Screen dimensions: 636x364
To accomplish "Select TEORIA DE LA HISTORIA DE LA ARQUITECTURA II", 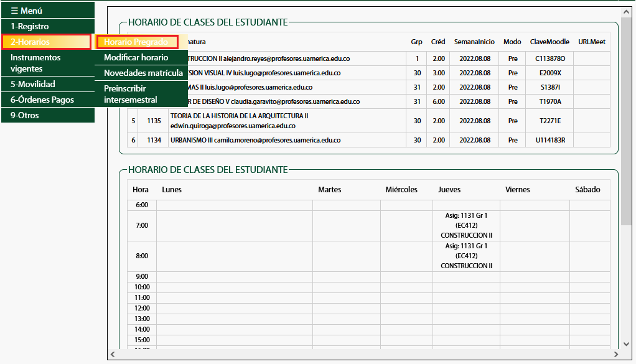I will 240,116.
